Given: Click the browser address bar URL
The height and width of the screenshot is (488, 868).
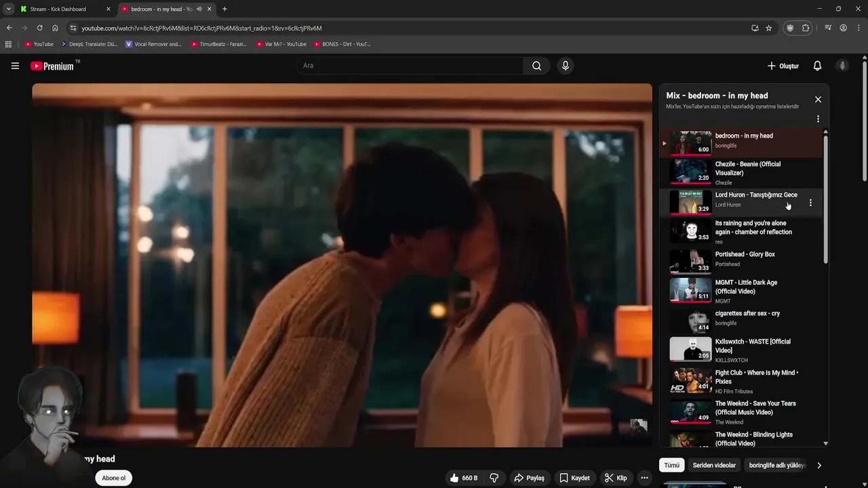Looking at the screenshot, I should point(201,28).
